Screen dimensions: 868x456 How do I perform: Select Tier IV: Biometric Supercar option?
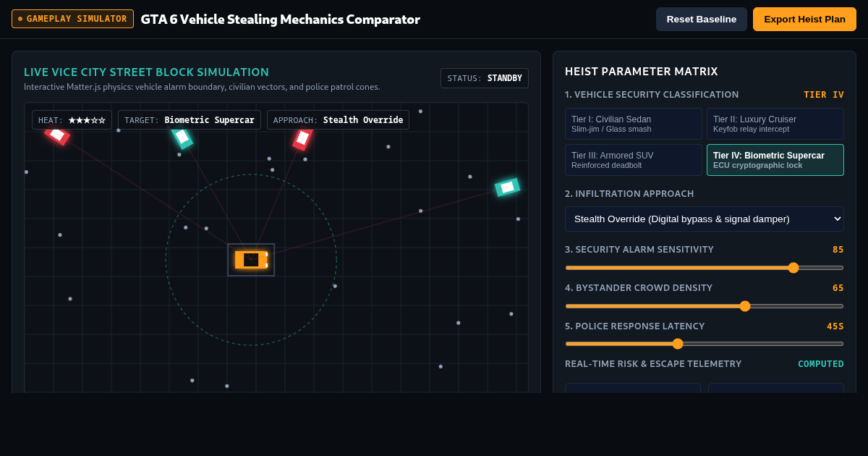pos(775,160)
